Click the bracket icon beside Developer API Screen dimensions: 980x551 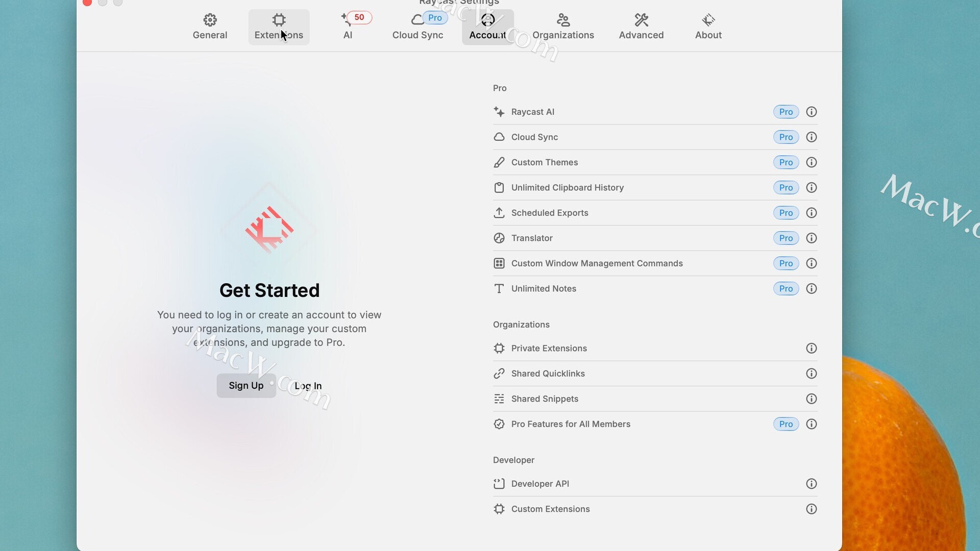[x=499, y=484]
